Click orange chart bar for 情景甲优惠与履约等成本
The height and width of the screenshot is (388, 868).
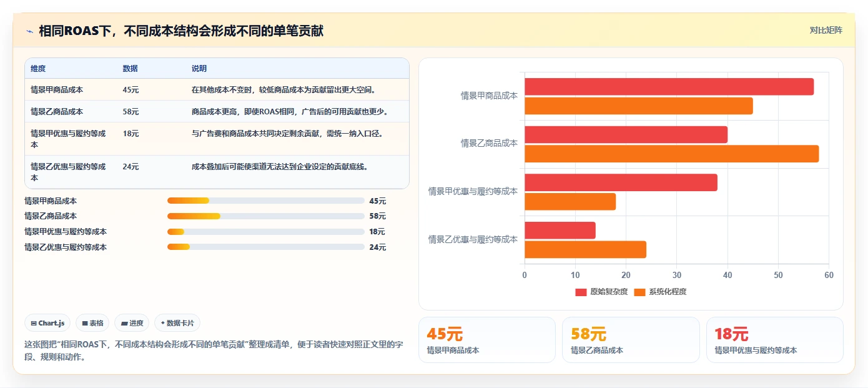tap(570, 202)
